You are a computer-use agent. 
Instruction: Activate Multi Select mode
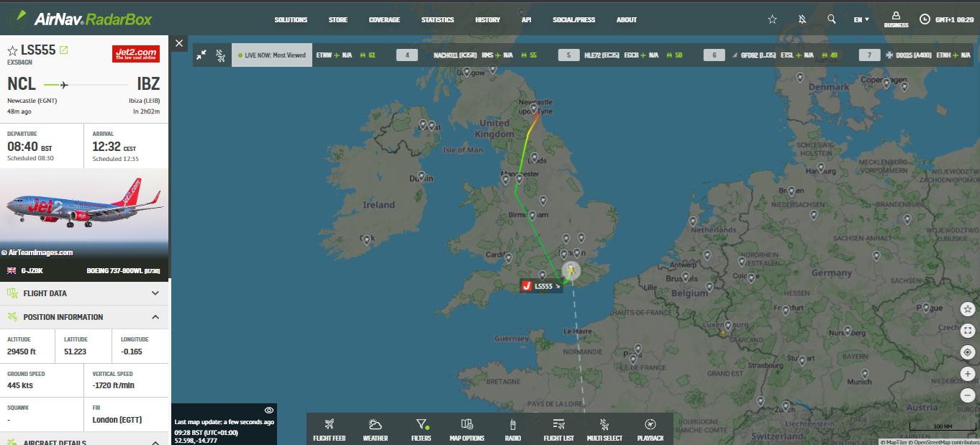(604, 429)
